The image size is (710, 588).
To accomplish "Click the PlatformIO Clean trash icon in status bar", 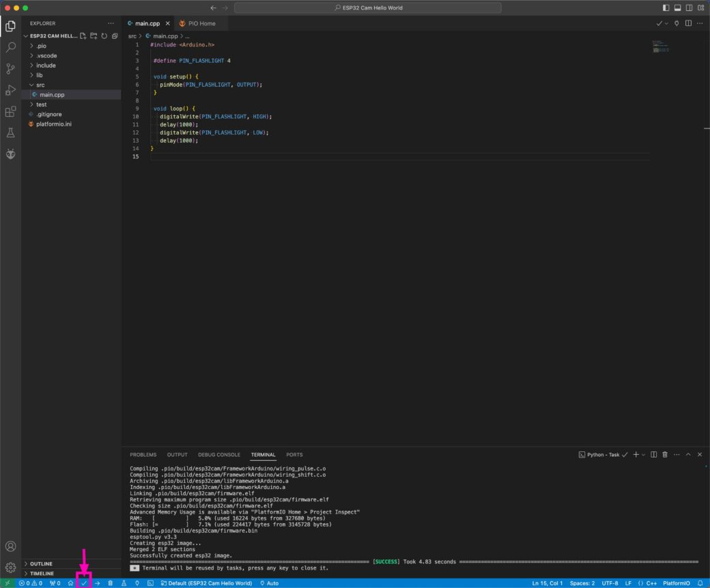I will (x=111, y=583).
